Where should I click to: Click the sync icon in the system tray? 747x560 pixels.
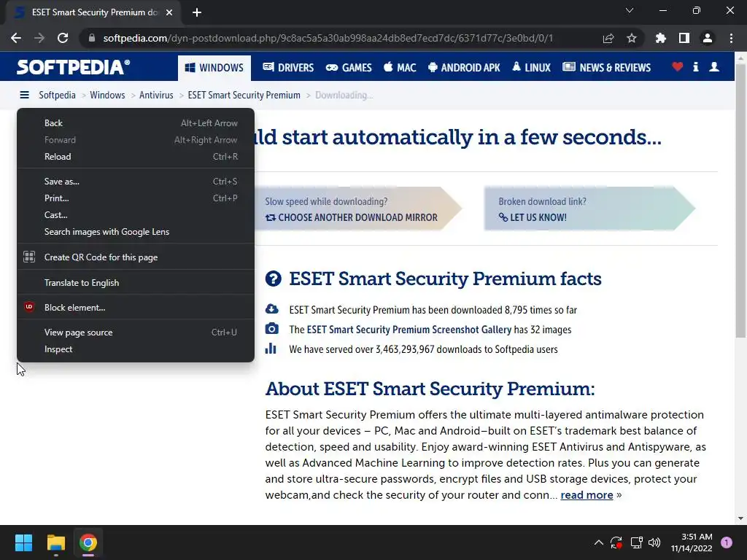click(x=616, y=542)
